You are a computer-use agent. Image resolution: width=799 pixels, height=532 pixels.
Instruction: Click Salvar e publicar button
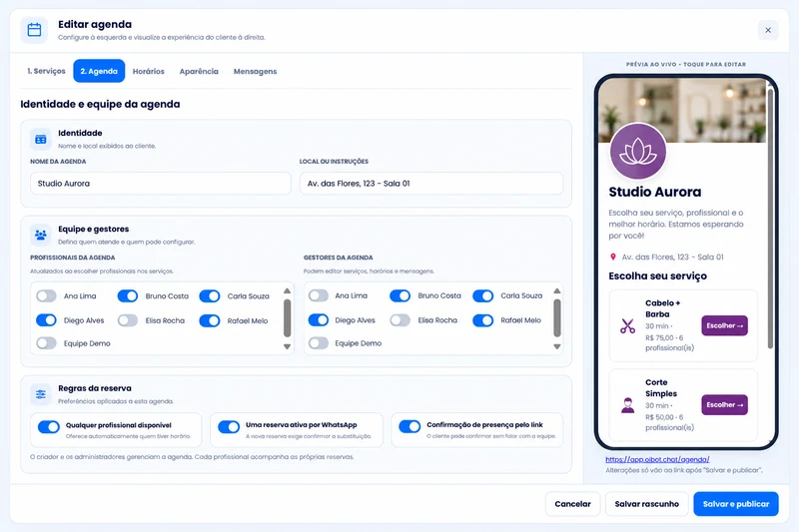736,503
